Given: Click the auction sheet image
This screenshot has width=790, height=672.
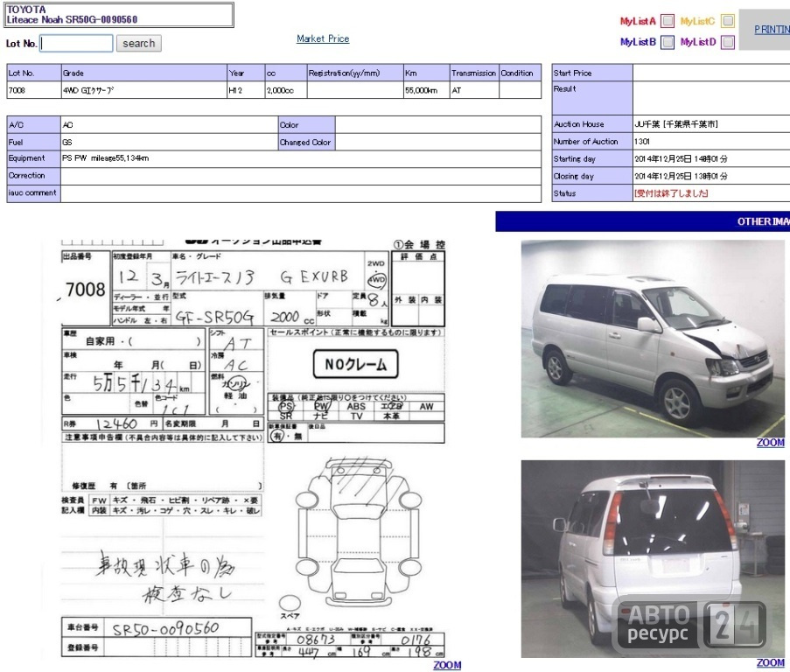Looking at the screenshot, I should (253, 448).
